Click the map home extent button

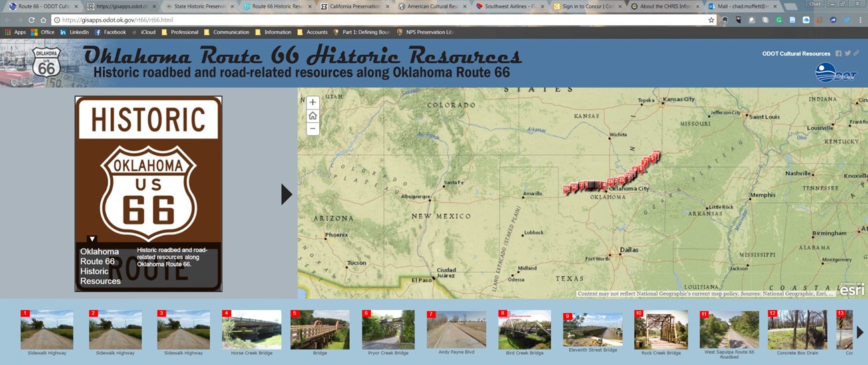tap(312, 116)
